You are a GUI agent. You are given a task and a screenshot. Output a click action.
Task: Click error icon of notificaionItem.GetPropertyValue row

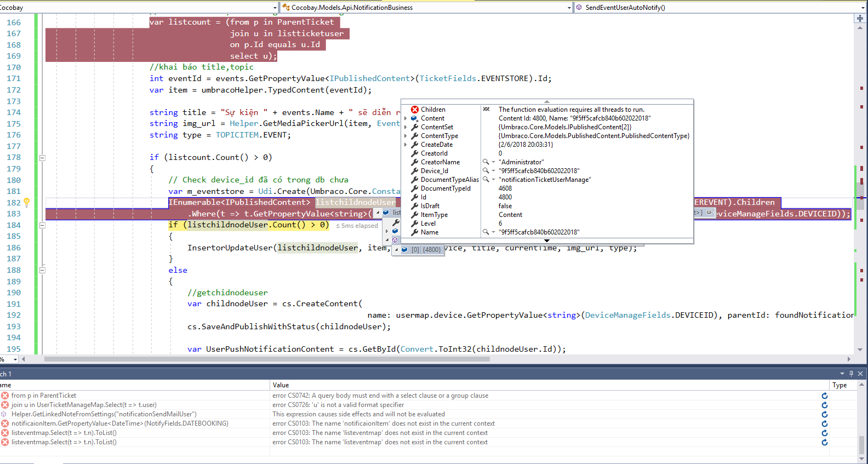(5, 423)
